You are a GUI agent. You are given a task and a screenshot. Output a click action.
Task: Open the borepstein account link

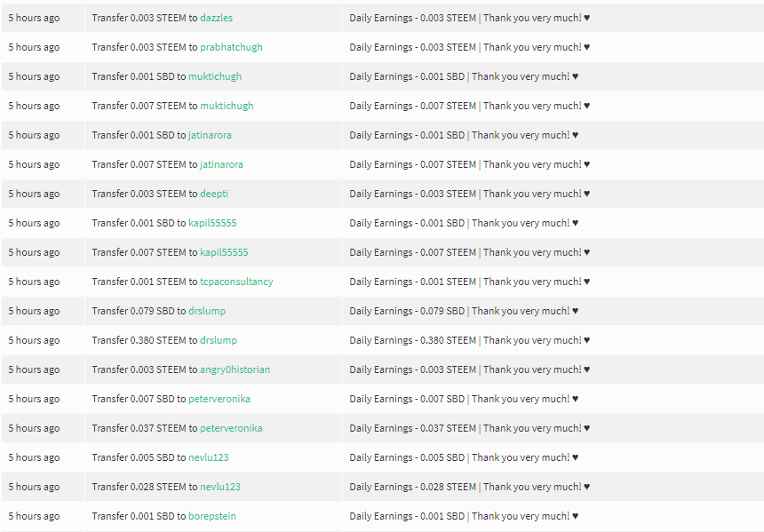[212, 516]
